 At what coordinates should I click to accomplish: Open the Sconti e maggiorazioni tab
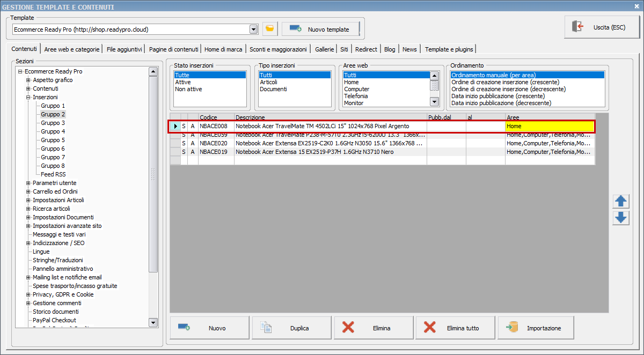point(278,49)
